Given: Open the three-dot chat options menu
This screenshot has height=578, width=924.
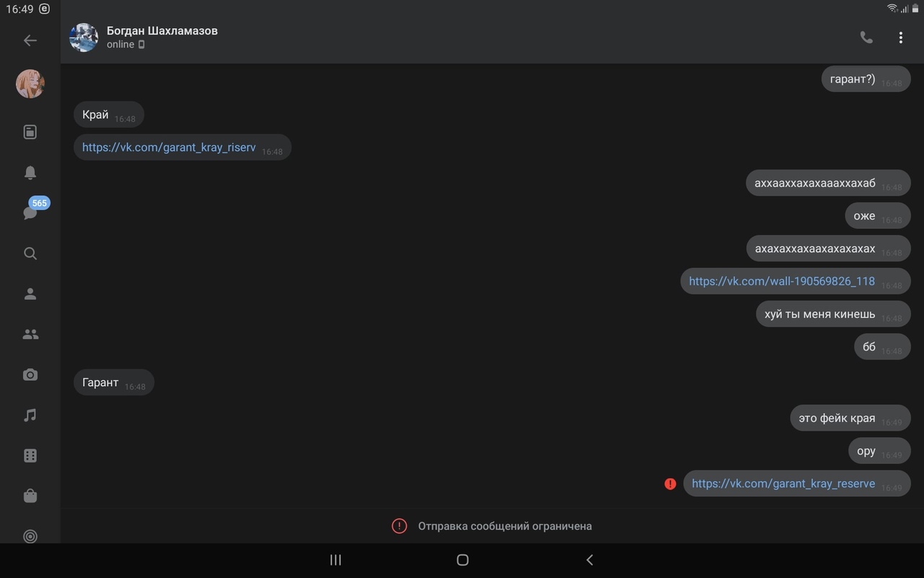Looking at the screenshot, I should [x=900, y=38].
